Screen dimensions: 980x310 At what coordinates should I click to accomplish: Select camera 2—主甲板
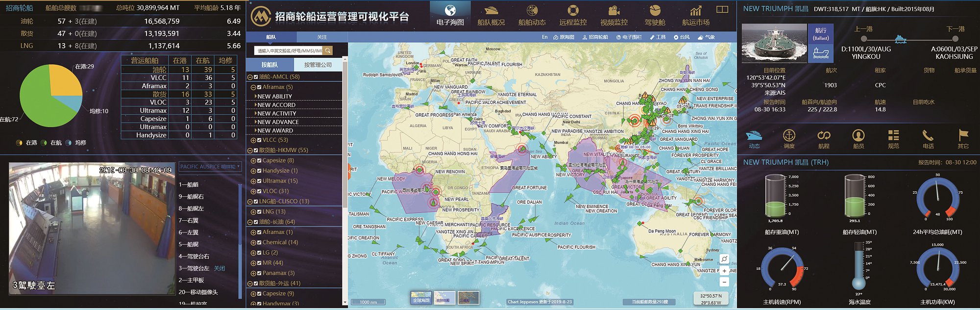(191, 280)
